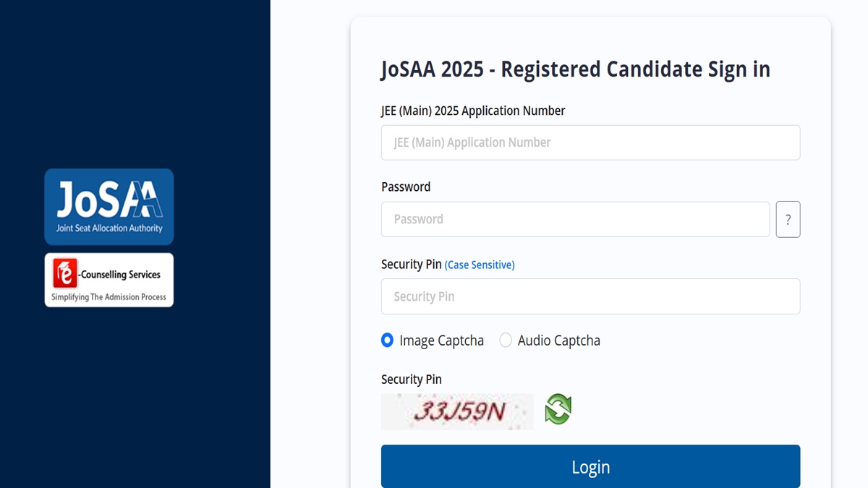The height and width of the screenshot is (488, 868).
Task: Select the Image Captcha radio button
Action: [x=388, y=340]
